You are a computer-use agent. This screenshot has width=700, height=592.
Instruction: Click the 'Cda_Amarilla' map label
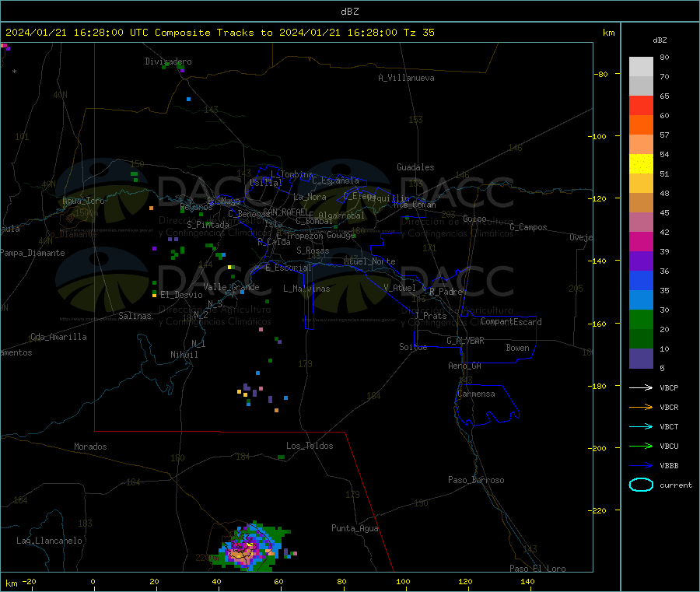tap(58, 337)
